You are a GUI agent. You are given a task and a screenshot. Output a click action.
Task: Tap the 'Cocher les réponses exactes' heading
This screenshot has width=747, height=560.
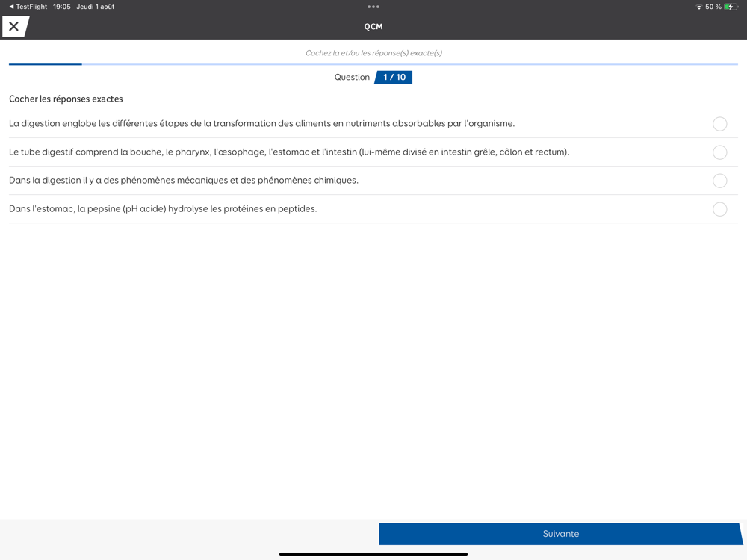point(66,99)
